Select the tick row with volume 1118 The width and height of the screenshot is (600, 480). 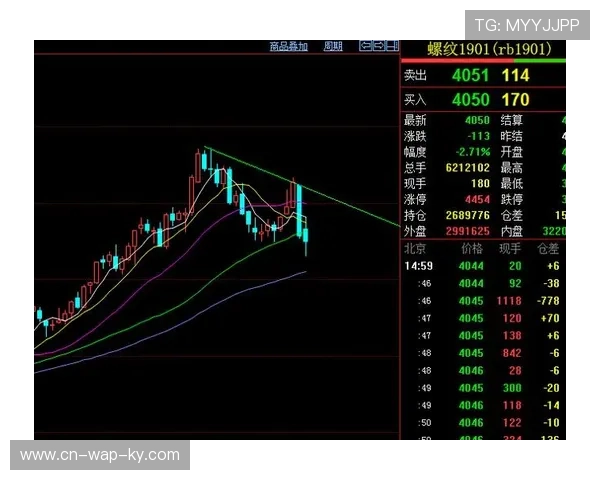(x=483, y=301)
